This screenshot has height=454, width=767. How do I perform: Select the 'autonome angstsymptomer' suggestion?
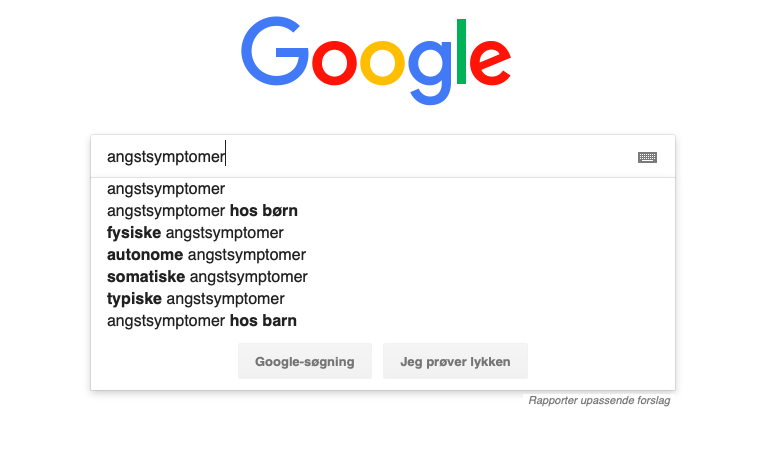point(383,255)
